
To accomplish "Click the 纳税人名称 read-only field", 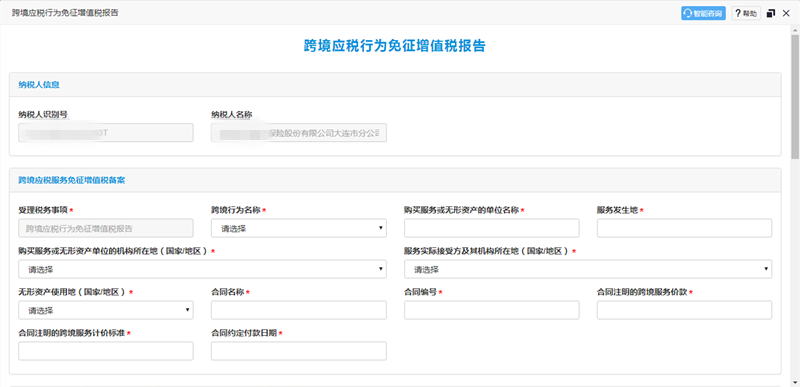I will (299, 133).
